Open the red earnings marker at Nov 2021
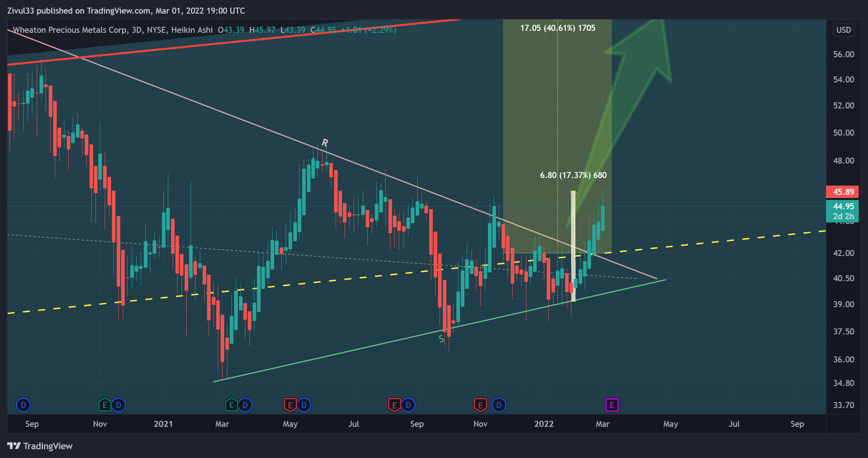868x458 pixels. 480,405
